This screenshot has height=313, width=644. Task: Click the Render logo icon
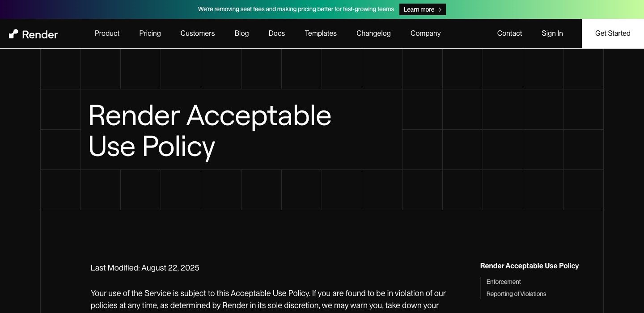point(13,34)
